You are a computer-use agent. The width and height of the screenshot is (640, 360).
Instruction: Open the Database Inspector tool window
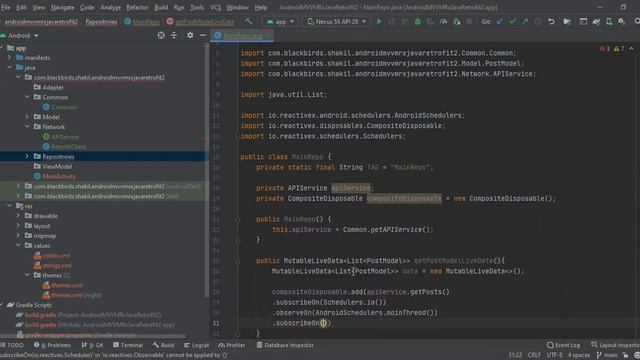tap(285, 345)
